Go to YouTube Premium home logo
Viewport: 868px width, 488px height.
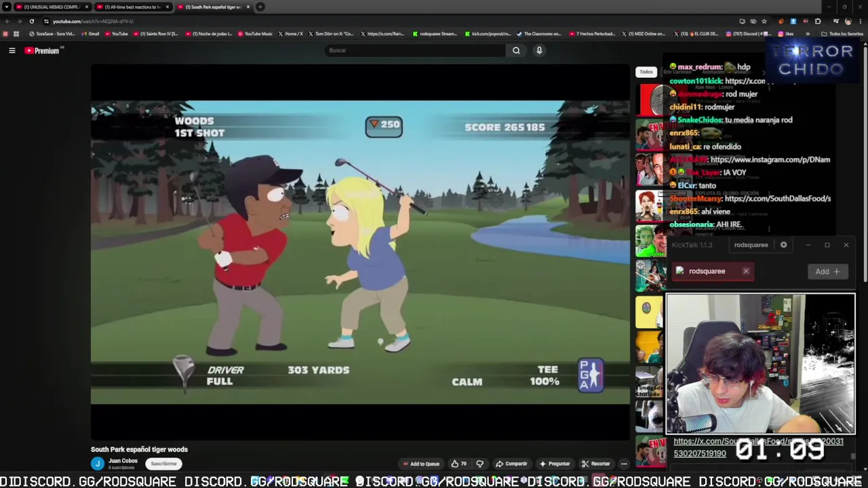pyautogui.click(x=43, y=50)
